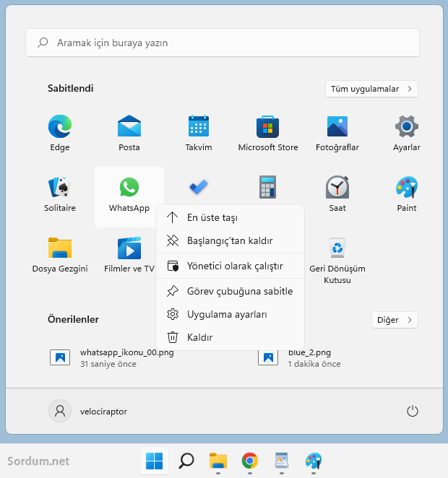Open taskbar search magnifier icon
Image resolution: width=448 pixels, height=478 pixels.
point(186,461)
